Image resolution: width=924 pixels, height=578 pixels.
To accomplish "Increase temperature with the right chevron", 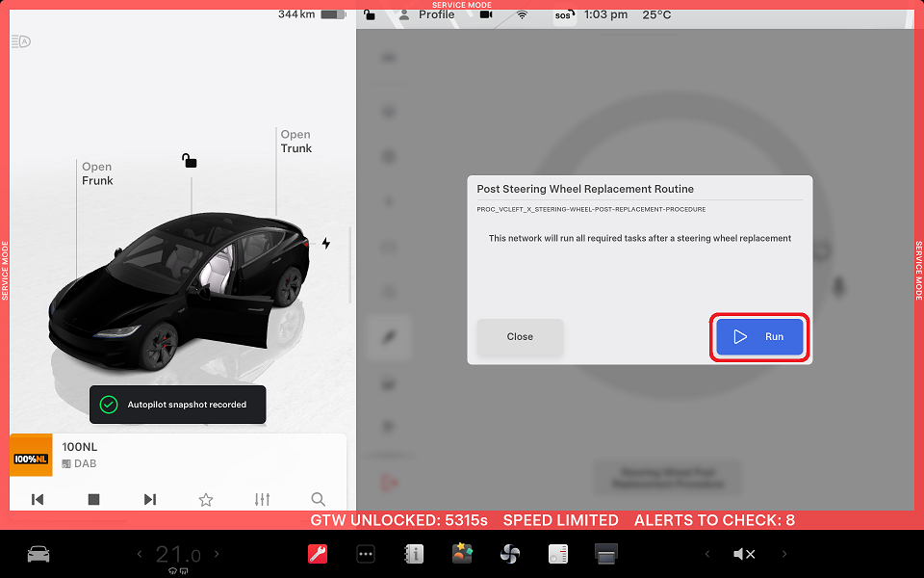I will 217,554.
